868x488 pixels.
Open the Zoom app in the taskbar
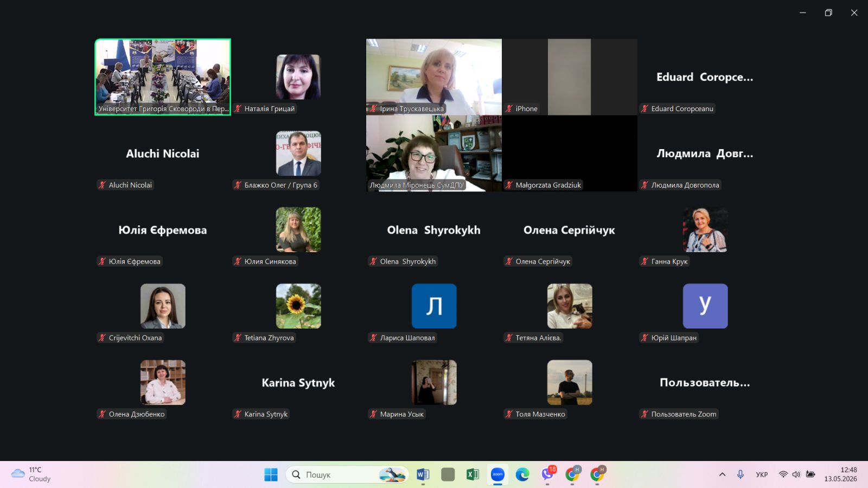pos(497,474)
